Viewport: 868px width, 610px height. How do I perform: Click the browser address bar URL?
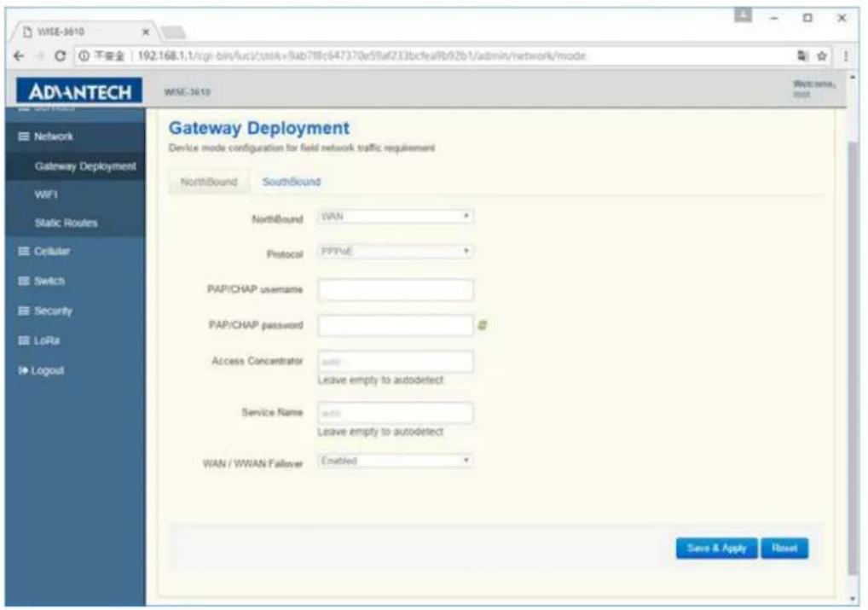(361, 56)
